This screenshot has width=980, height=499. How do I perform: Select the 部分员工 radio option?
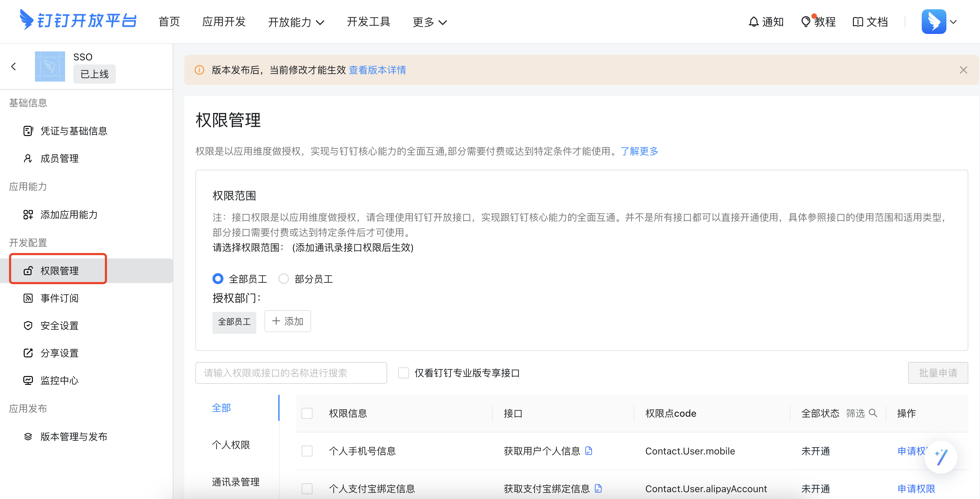284,279
